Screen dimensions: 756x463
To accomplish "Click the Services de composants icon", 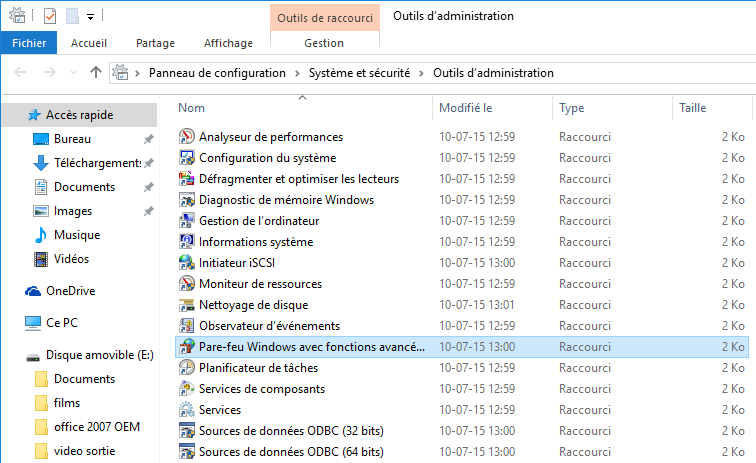I will 187,389.
